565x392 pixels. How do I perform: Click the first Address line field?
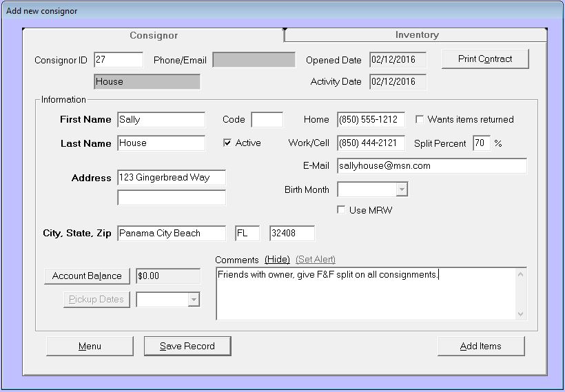click(172, 178)
